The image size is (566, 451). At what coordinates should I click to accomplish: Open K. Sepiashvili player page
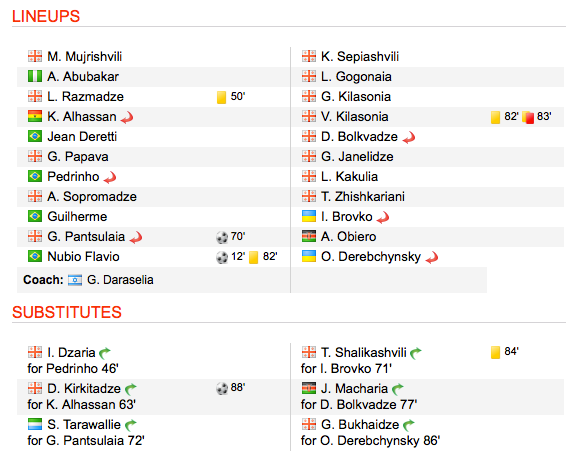click(x=360, y=57)
